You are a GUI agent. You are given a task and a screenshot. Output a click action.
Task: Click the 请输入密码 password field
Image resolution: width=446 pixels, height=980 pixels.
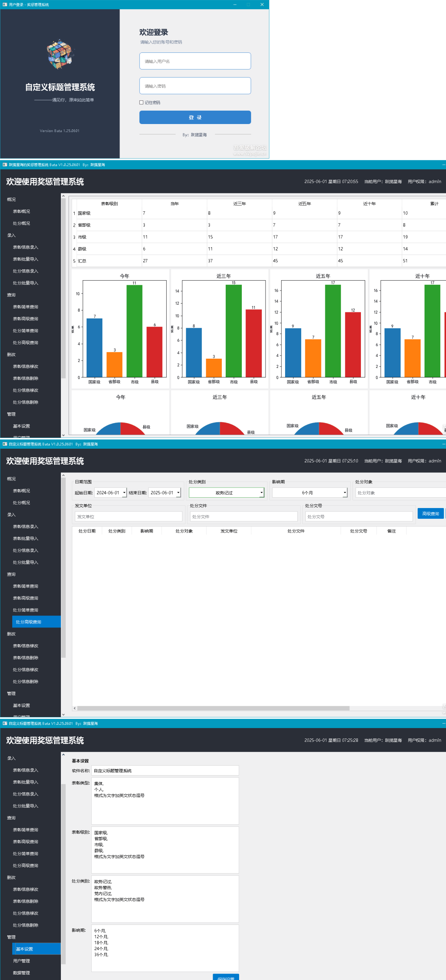(195, 86)
